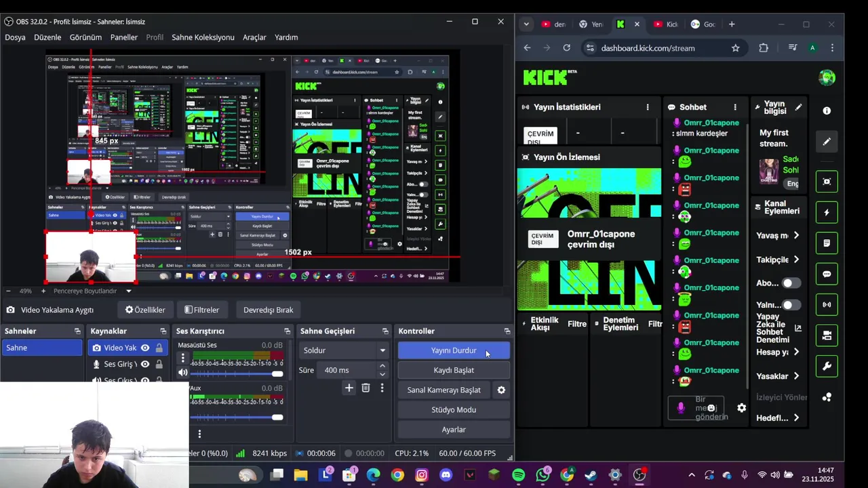Image resolution: width=868 pixels, height=488 pixels.
Task: Click the chat bubble icon in Kick sidebar
Action: pyautogui.click(x=827, y=274)
